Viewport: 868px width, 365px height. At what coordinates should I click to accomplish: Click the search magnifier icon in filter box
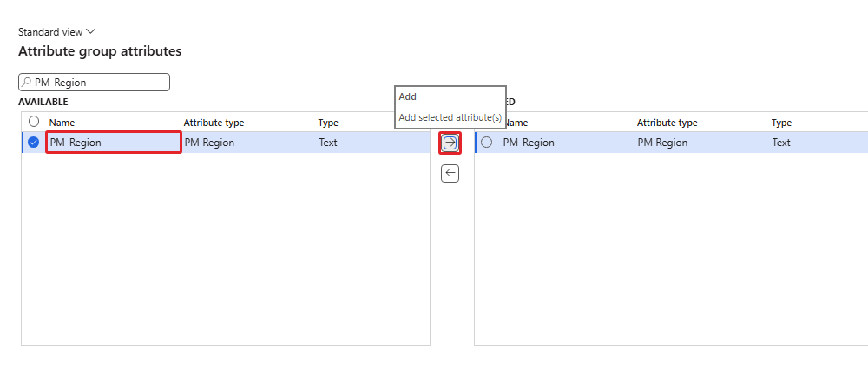point(26,82)
